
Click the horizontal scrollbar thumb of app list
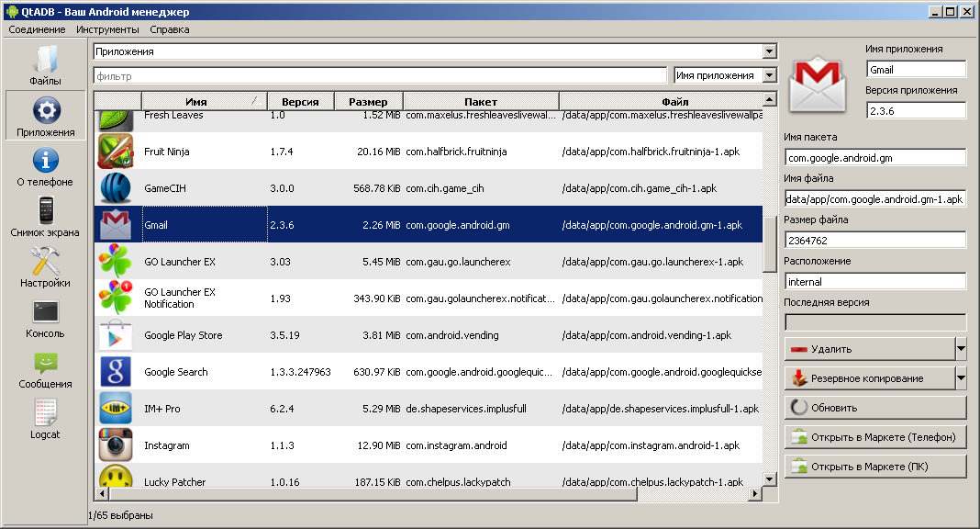pyautogui.click(x=373, y=494)
